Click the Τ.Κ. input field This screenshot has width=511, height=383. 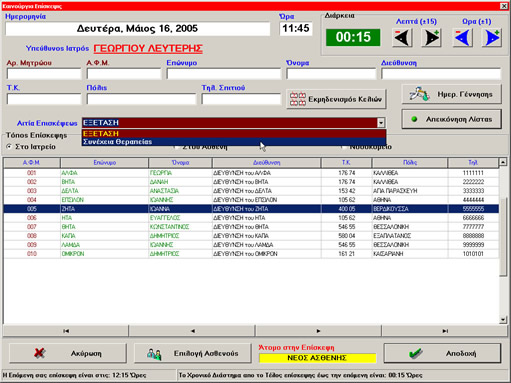point(44,99)
